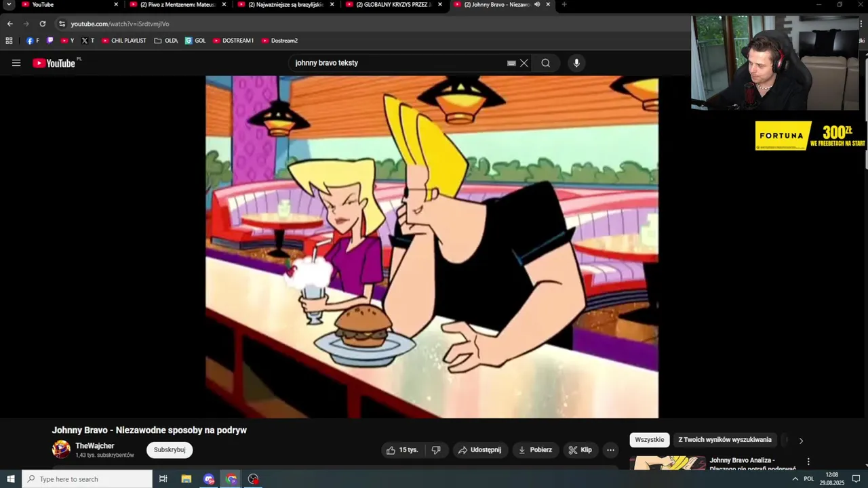Open the Facebook F bookmark
Viewport: 868px width, 488px height.
click(33, 41)
